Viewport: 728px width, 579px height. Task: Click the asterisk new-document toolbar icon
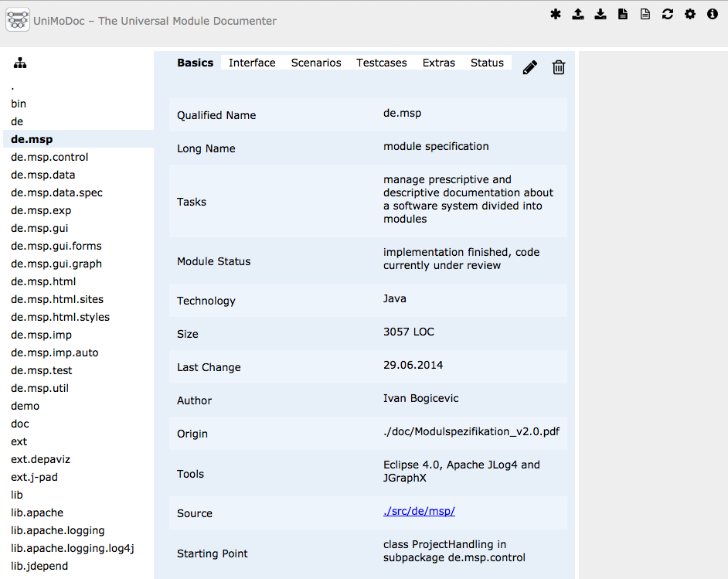coord(556,13)
